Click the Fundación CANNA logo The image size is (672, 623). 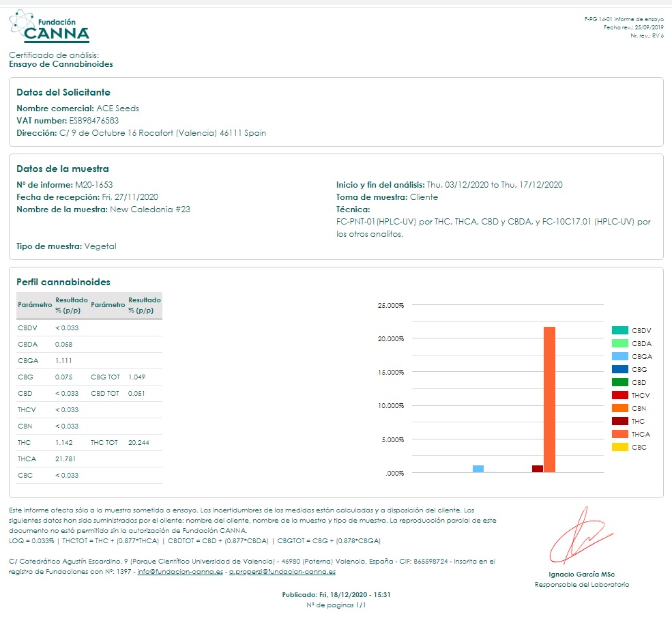click(49, 27)
